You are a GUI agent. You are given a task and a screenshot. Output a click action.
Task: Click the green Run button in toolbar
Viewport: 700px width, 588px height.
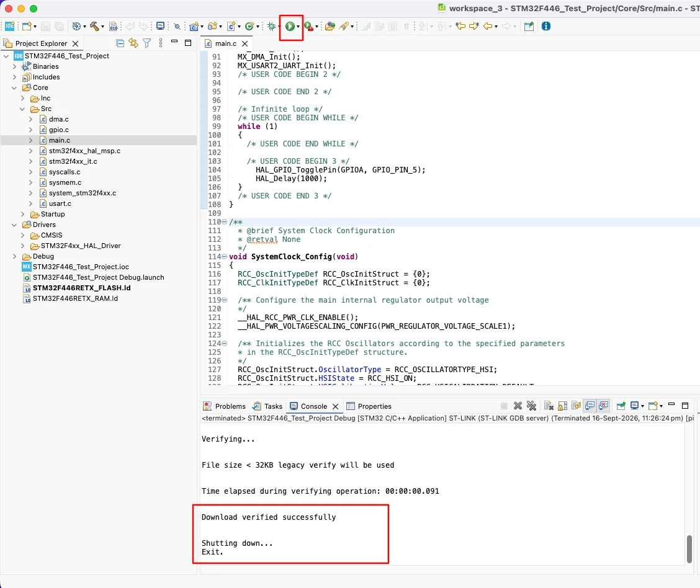(290, 26)
